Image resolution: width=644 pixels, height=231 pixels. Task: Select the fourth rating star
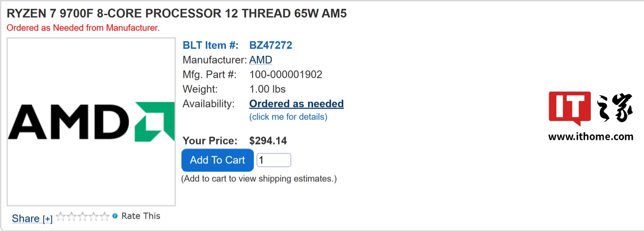93,217
